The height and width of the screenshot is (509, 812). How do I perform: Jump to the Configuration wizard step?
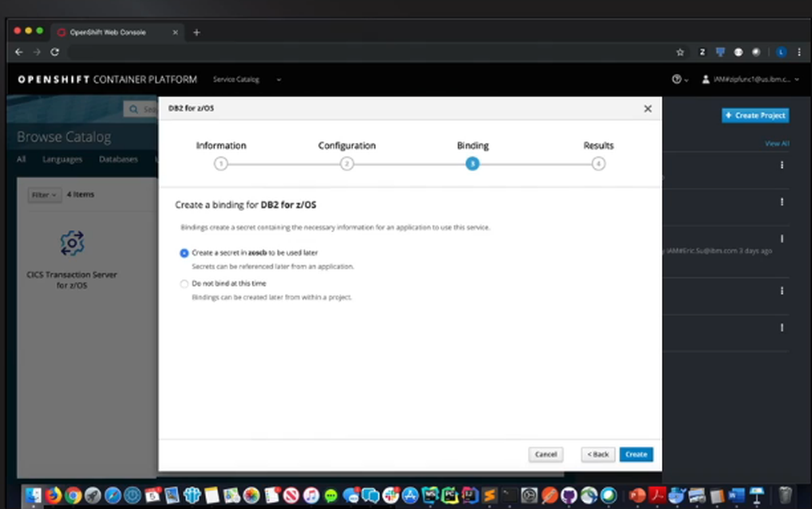[x=347, y=164]
